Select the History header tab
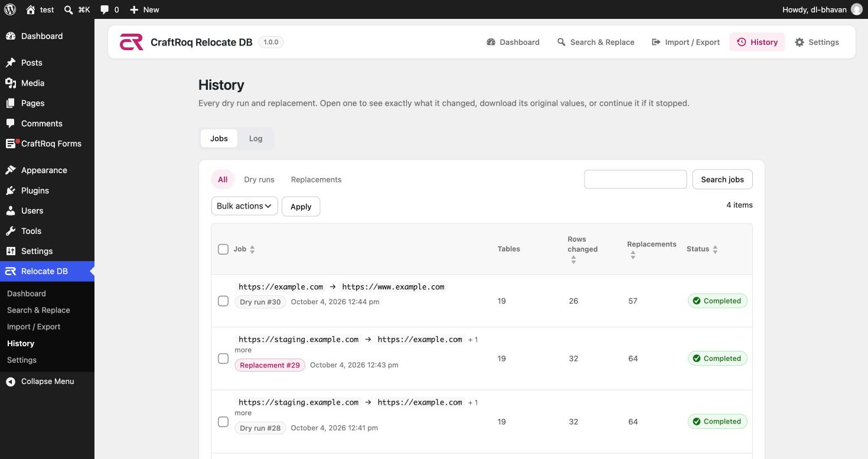868x459 pixels. [x=757, y=42]
